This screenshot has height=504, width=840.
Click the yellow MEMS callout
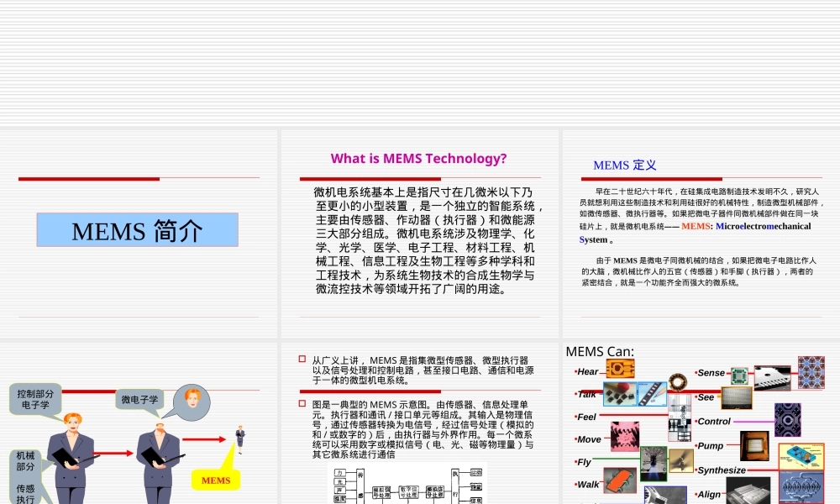(216, 480)
